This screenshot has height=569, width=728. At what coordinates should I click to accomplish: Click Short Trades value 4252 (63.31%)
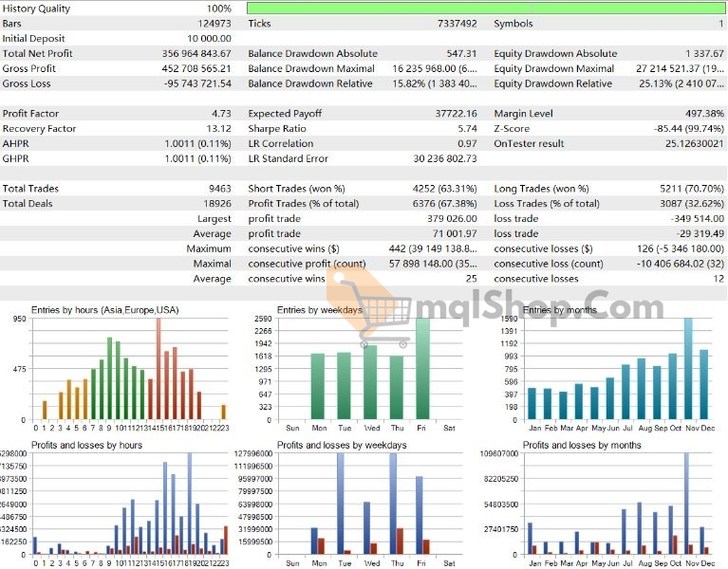pyautogui.click(x=445, y=189)
